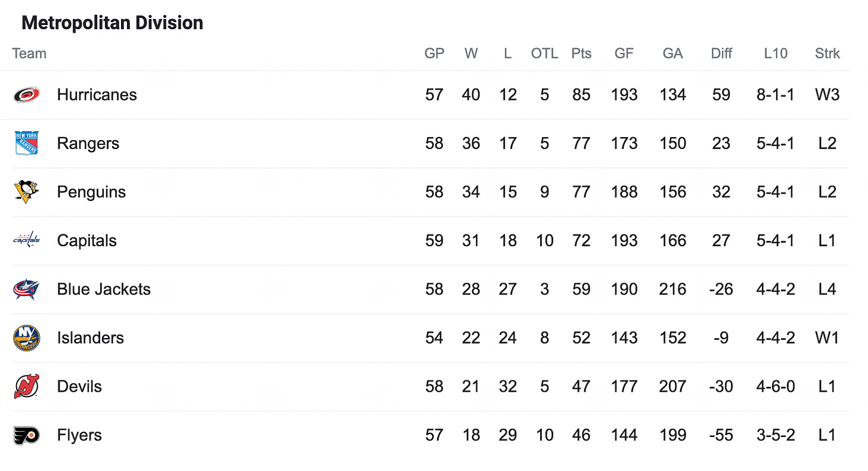The width and height of the screenshot is (868, 471).
Task: Select the Pts column header
Action: click(x=581, y=54)
